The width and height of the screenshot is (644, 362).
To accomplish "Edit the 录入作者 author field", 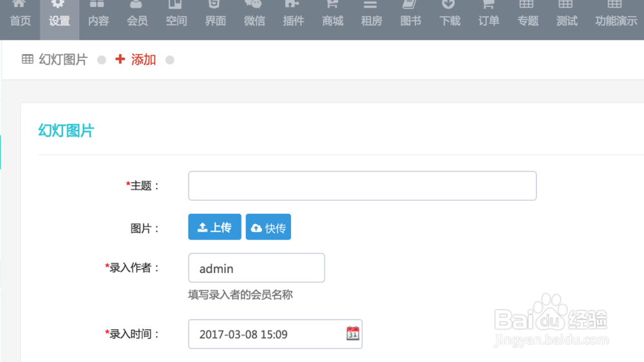I will click(x=256, y=268).
